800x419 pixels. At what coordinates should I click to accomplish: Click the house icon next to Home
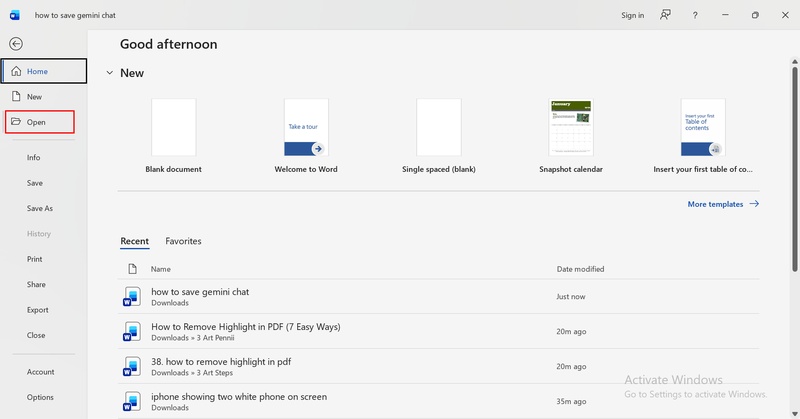[16, 71]
